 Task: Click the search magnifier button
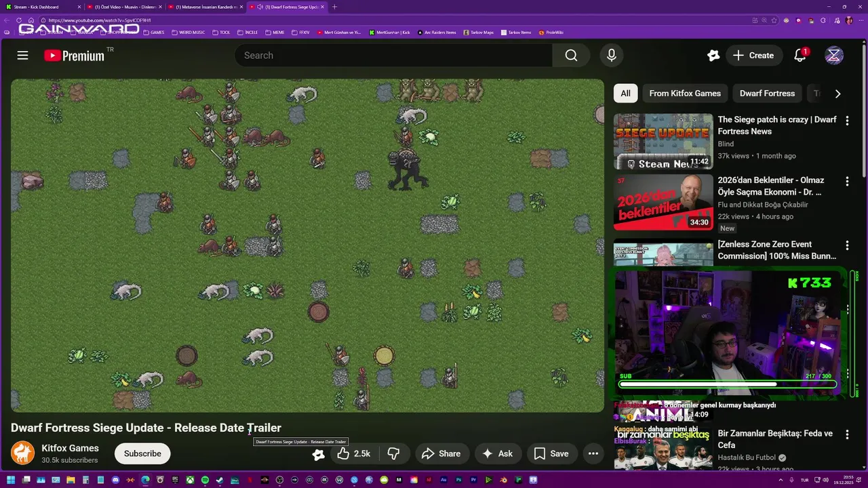point(571,56)
